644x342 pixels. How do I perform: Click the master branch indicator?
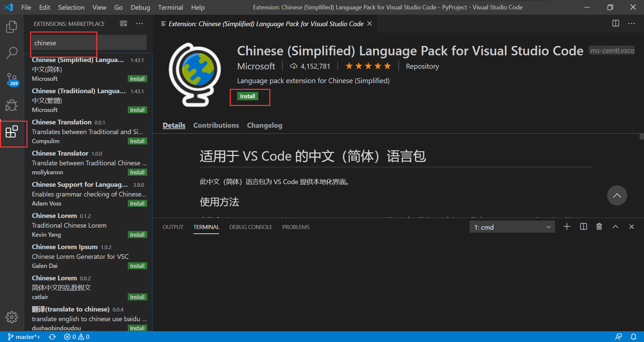[24, 337]
